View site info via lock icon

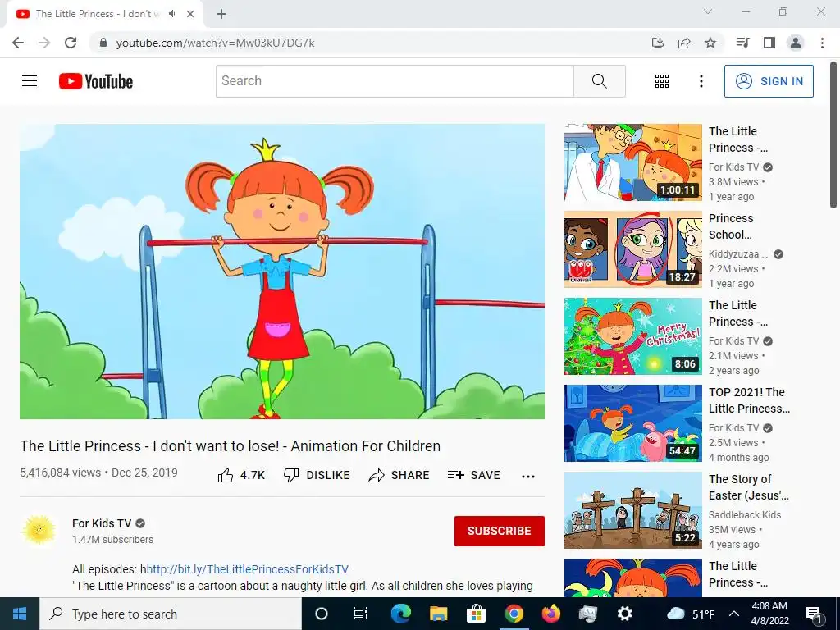tap(103, 43)
